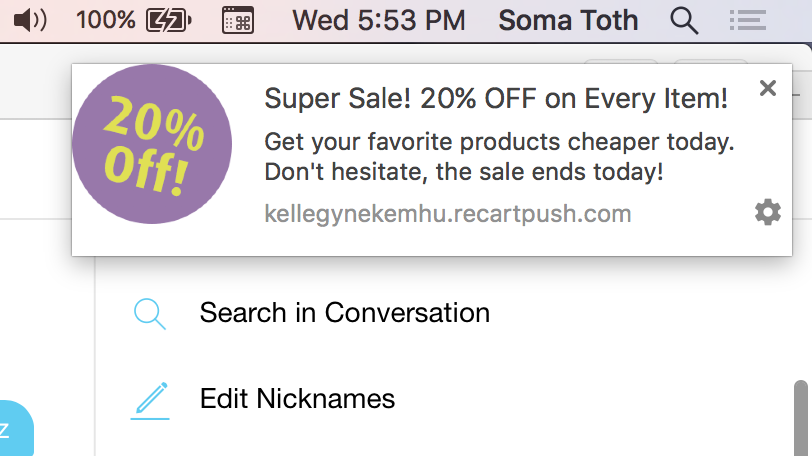Open notification settings gear icon

tap(767, 212)
